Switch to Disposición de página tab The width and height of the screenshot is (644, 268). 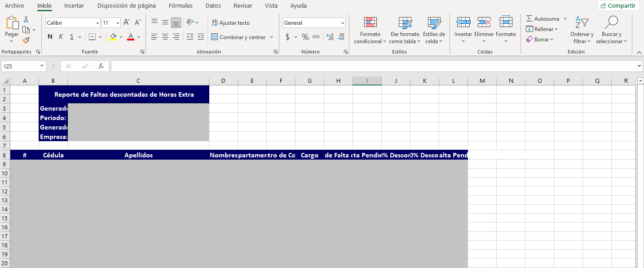point(127,6)
